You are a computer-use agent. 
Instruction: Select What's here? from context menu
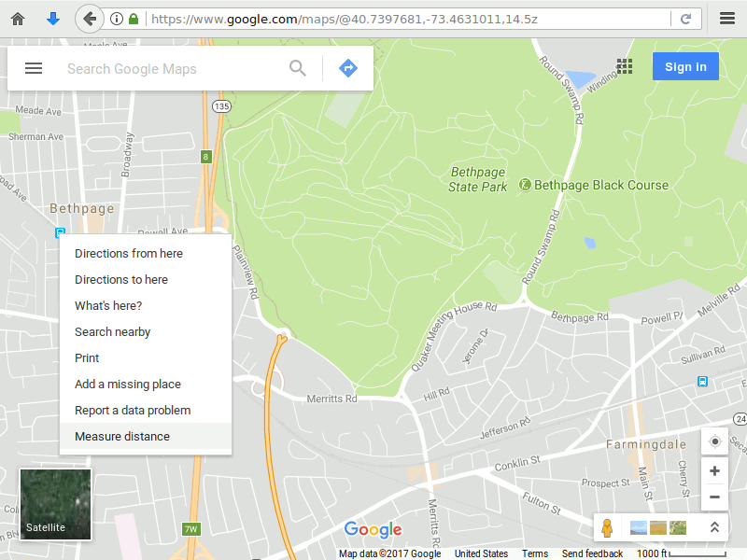(146, 306)
